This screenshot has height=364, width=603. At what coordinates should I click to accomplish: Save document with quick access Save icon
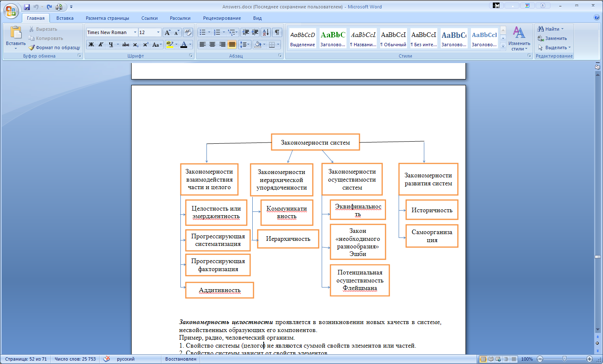click(x=27, y=7)
